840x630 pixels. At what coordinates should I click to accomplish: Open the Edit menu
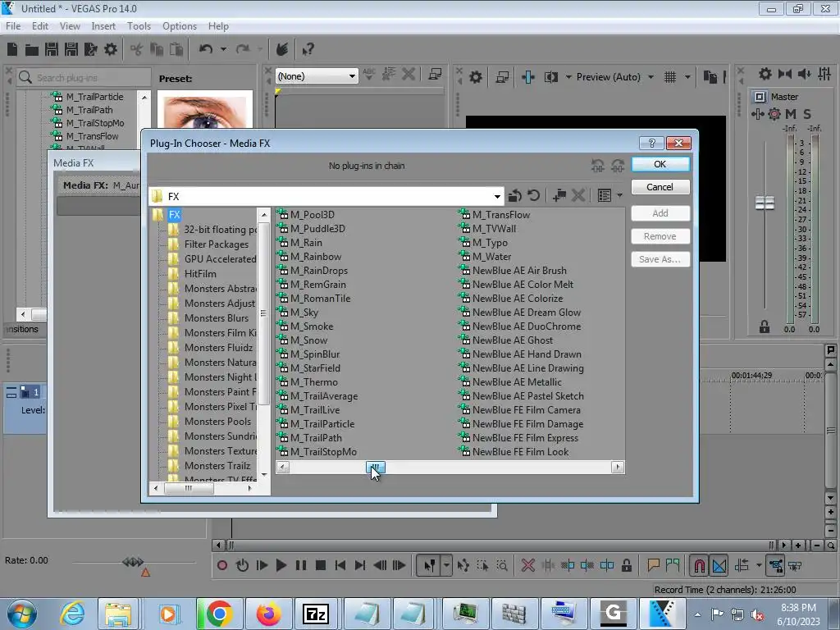click(x=40, y=25)
